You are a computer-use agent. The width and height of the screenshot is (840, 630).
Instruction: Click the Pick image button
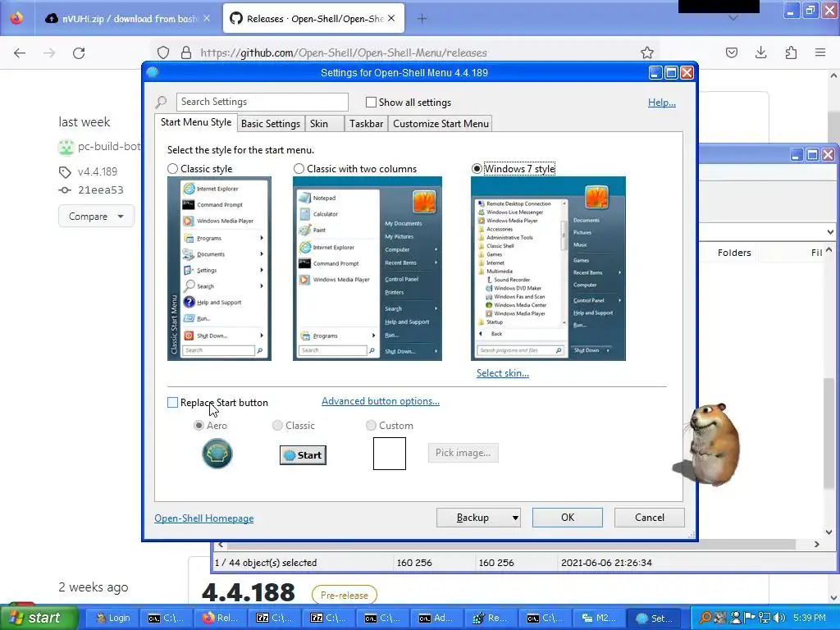coord(463,453)
